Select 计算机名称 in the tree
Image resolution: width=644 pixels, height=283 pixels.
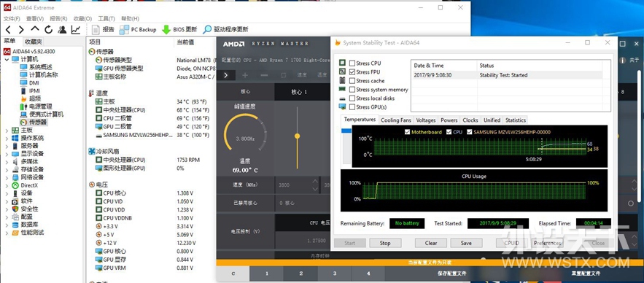coord(43,74)
